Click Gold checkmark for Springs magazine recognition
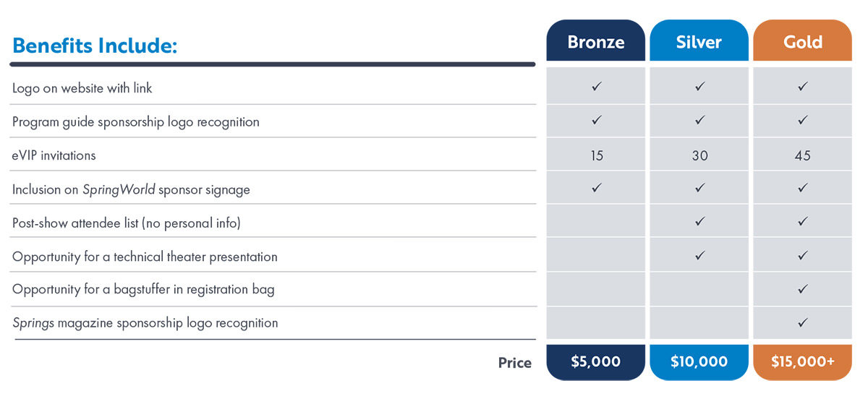Screen dimensions: 868x399 point(802,322)
